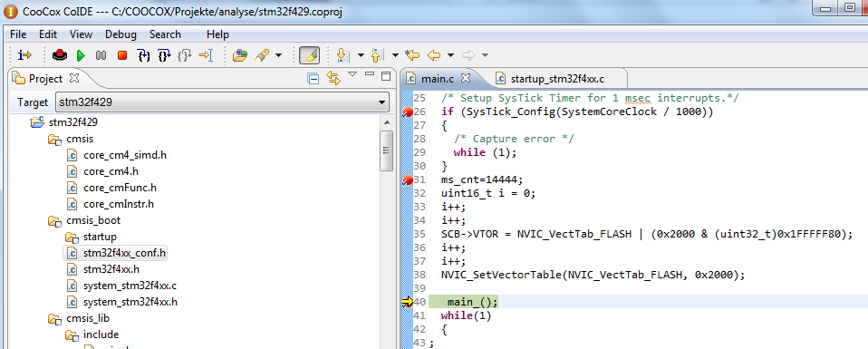
Task: Open core_cmInstr.h file
Action: [119, 204]
